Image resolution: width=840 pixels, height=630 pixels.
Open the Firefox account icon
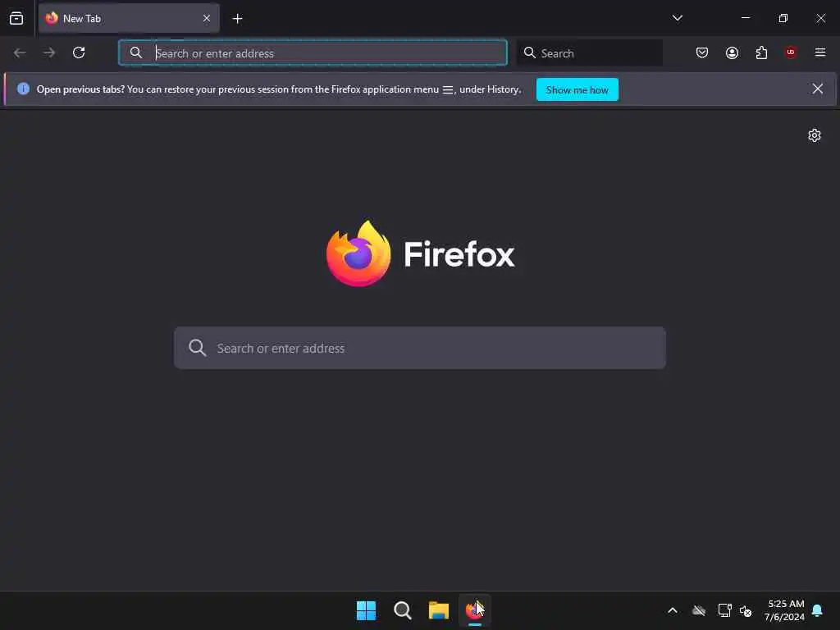(x=732, y=52)
